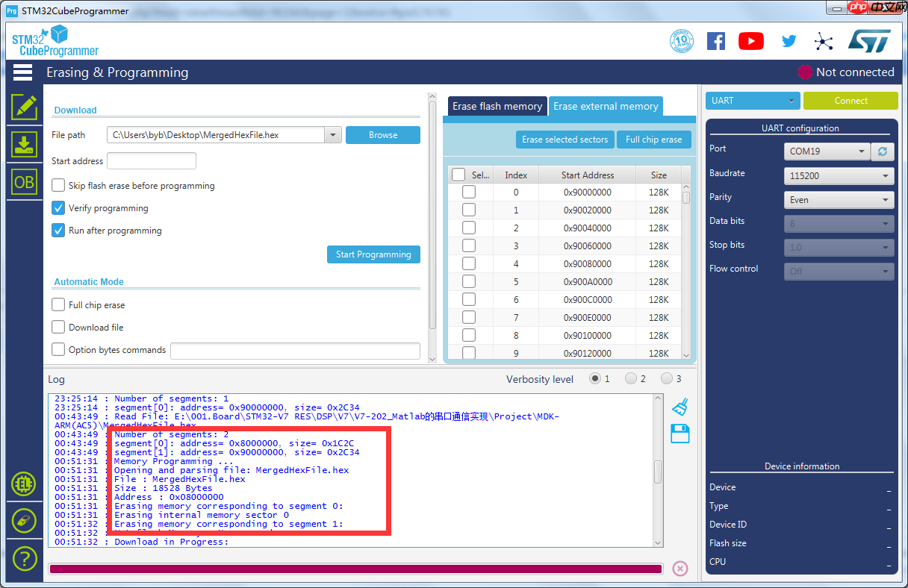Open the YouTube link icon

coord(750,41)
